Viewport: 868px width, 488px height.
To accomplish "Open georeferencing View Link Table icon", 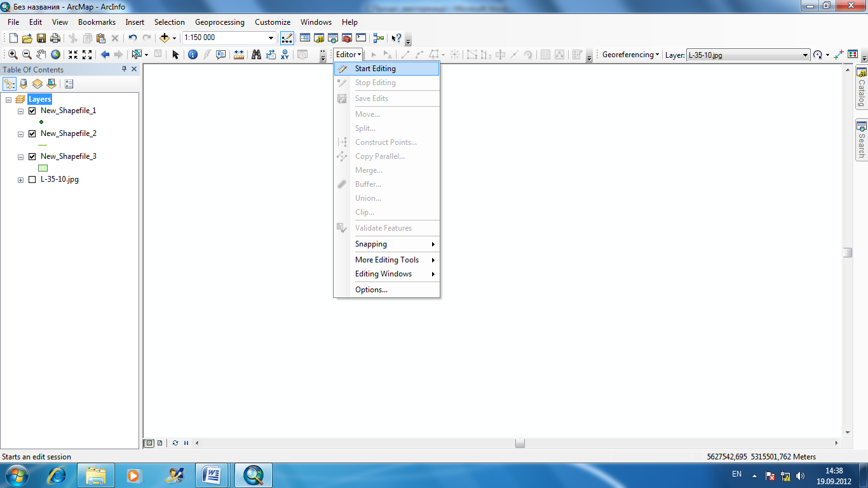I will pyautogui.click(x=853, y=55).
